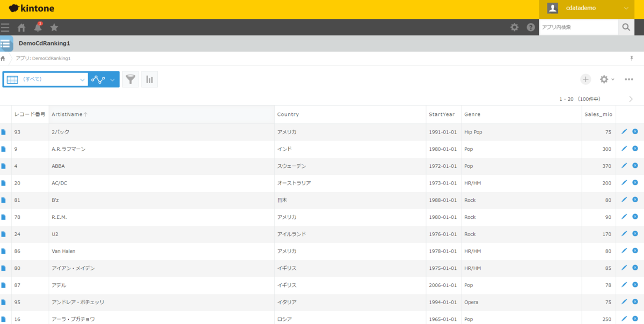Open the cdatademo user menu

point(588,8)
